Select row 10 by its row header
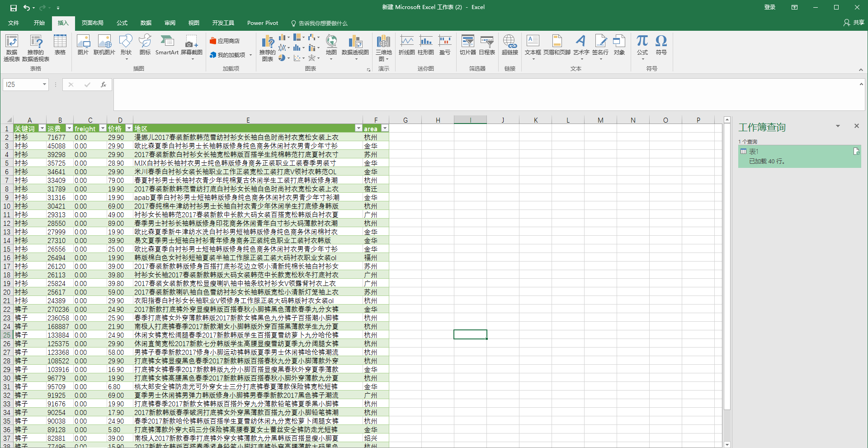Viewport: 868px width, 448px height. (x=7, y=206)
